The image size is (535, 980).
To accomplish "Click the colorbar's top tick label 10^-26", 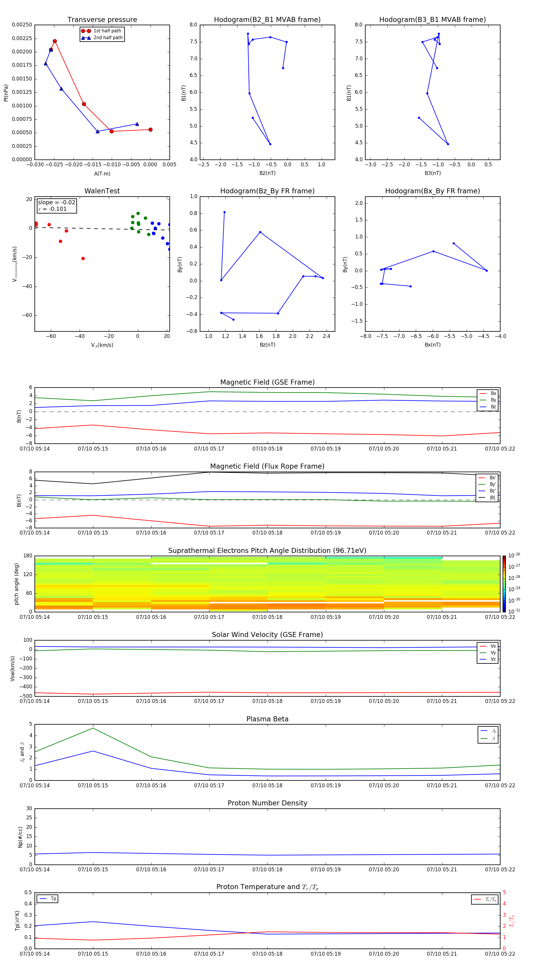I will coord(514,555).
